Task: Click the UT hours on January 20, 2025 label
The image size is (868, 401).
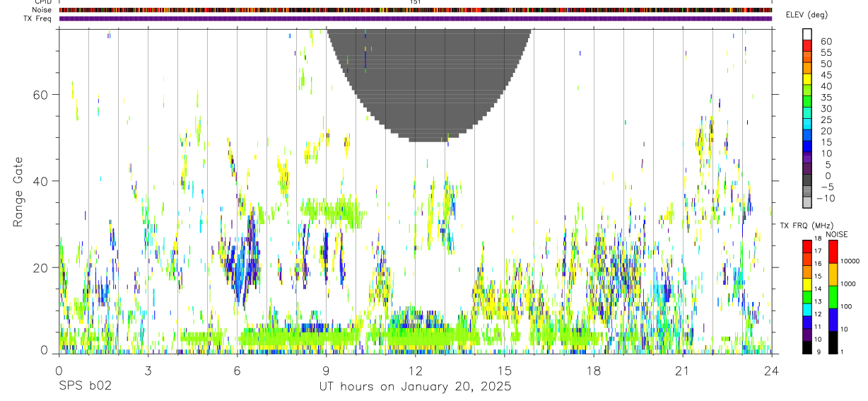Action: [415, 387]
